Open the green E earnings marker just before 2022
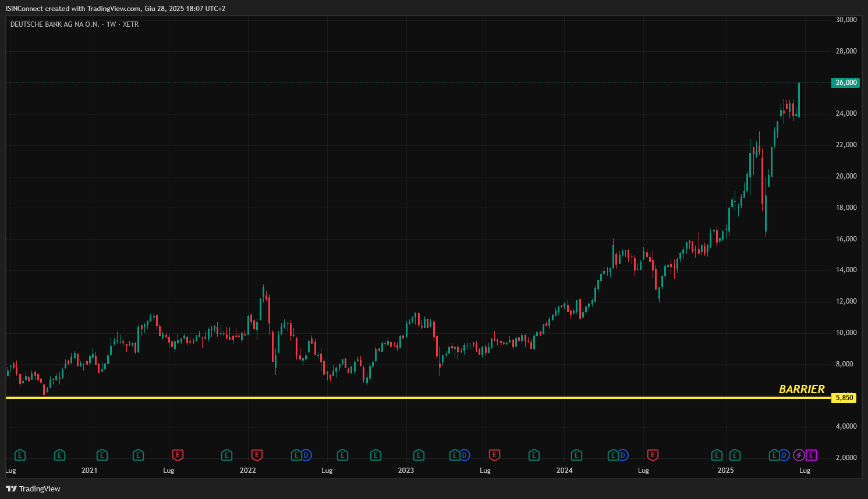The image size is (868, 499). [226, 455]
